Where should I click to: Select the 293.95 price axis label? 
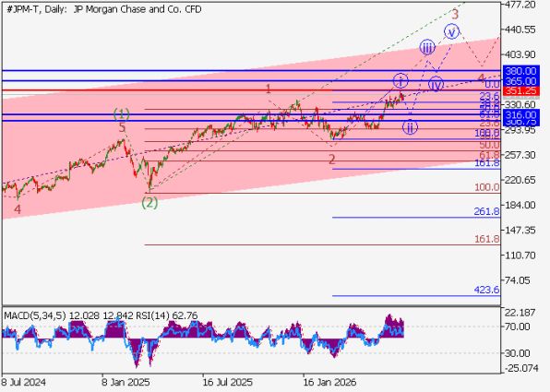pos(520,130)
